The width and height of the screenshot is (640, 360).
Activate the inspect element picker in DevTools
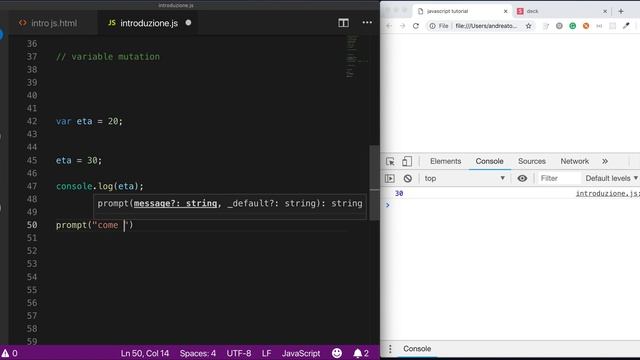tap(390, 162)
